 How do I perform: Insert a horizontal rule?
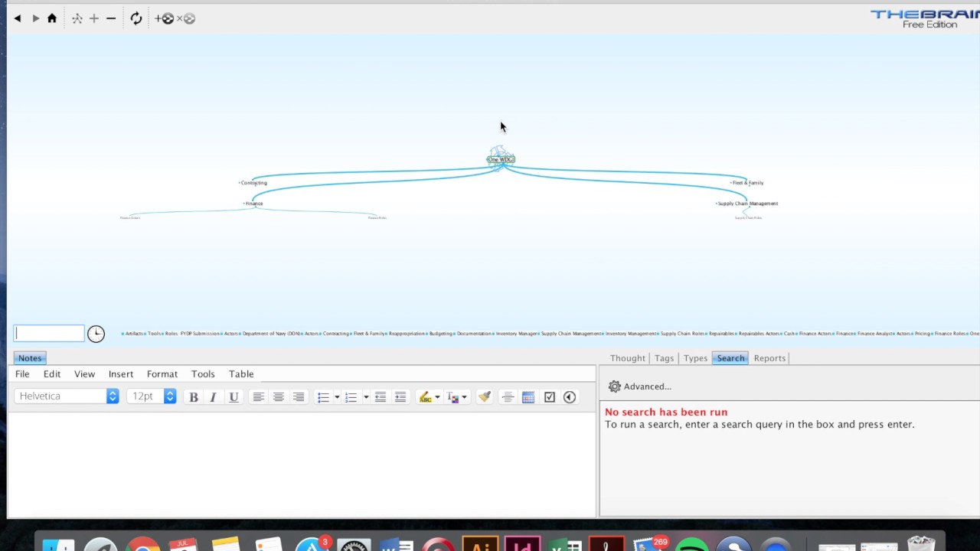click(508, 396)
